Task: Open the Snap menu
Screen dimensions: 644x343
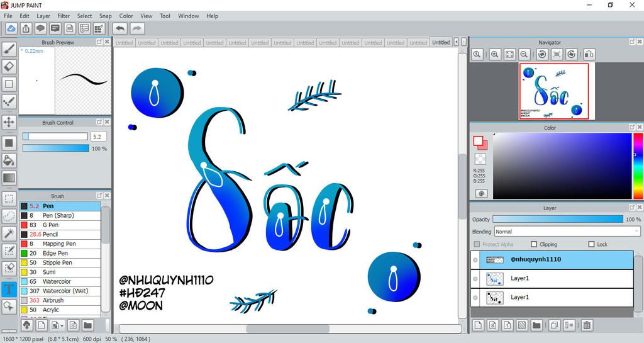Action: tap(105, 16)
